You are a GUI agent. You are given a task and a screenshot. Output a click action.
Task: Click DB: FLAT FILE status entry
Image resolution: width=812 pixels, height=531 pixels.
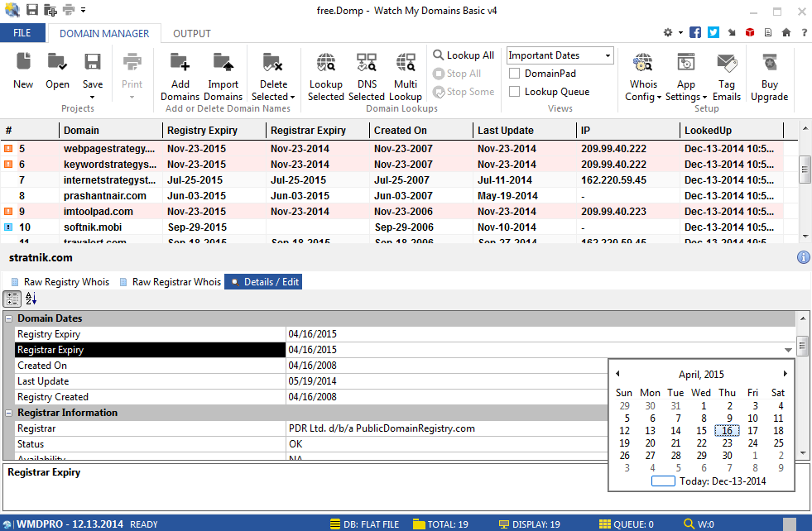(364, 524)
